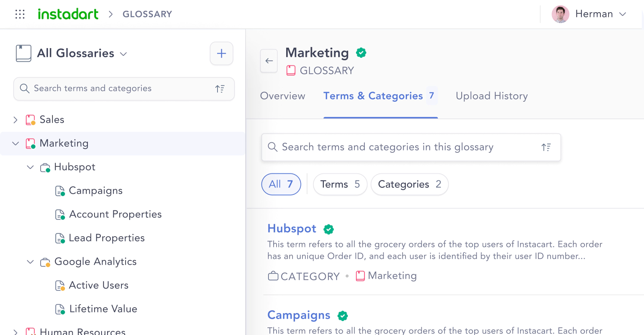This screenshot has height=335, width=644.
Task: Open the All Glossaries dropdown chevron
Action: [123, 54]
